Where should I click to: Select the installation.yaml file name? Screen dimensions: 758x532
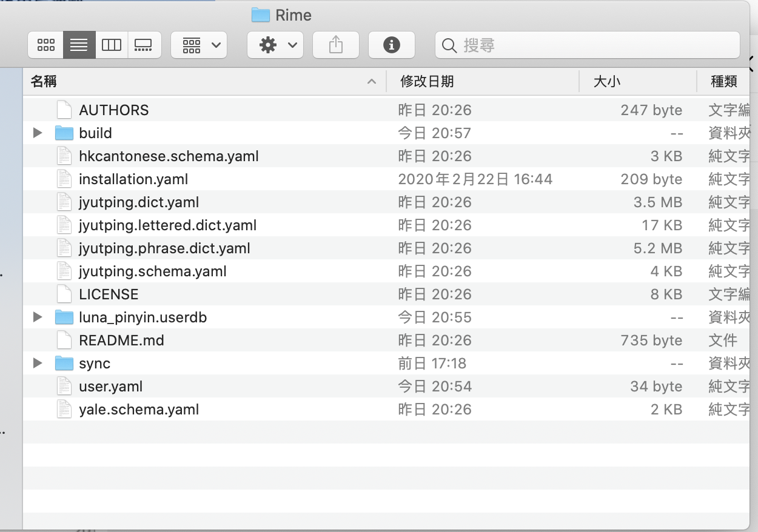(133, 179)
